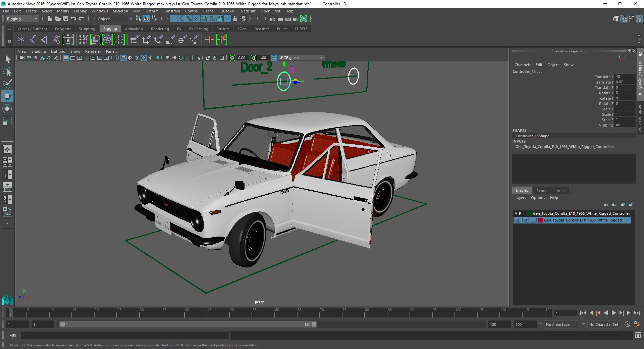
Task: Start IPR render
Action: click(288, 19)
